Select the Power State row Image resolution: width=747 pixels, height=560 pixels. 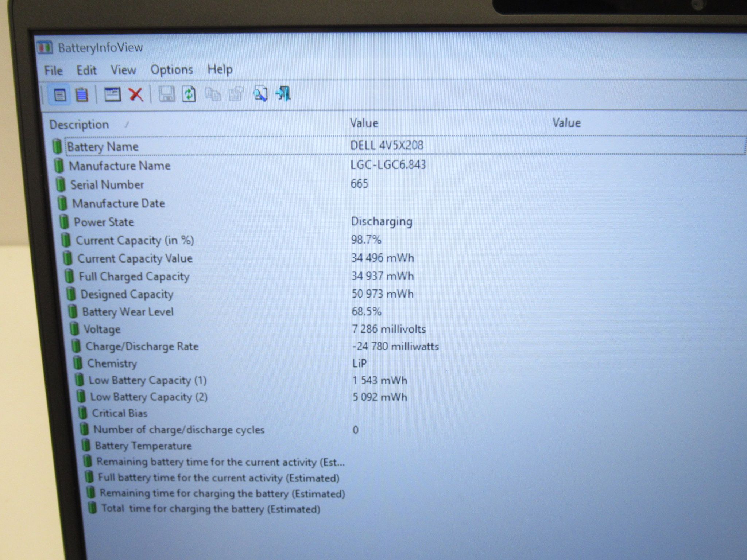point(403,222)
